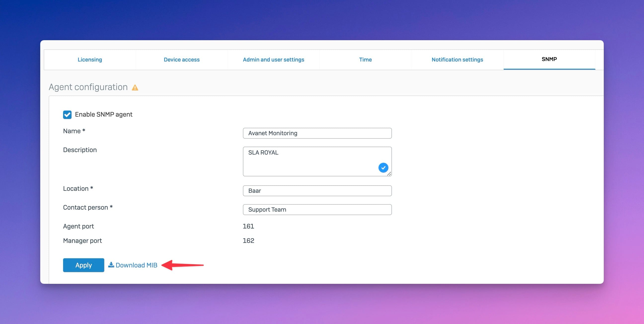The width and height of the screenshot is (644, 324).
Task: Go to Admin and user settings tab
Action: point(273,60)
